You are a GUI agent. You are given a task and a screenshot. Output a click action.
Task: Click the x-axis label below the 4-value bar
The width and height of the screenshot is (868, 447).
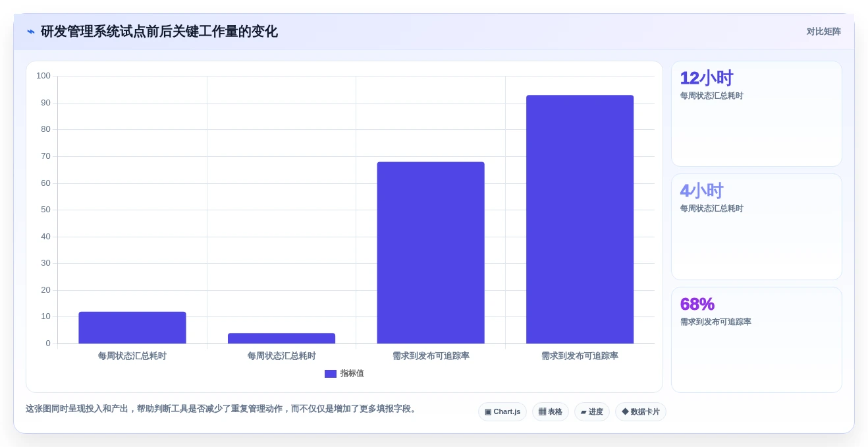[x=282, y=356]
